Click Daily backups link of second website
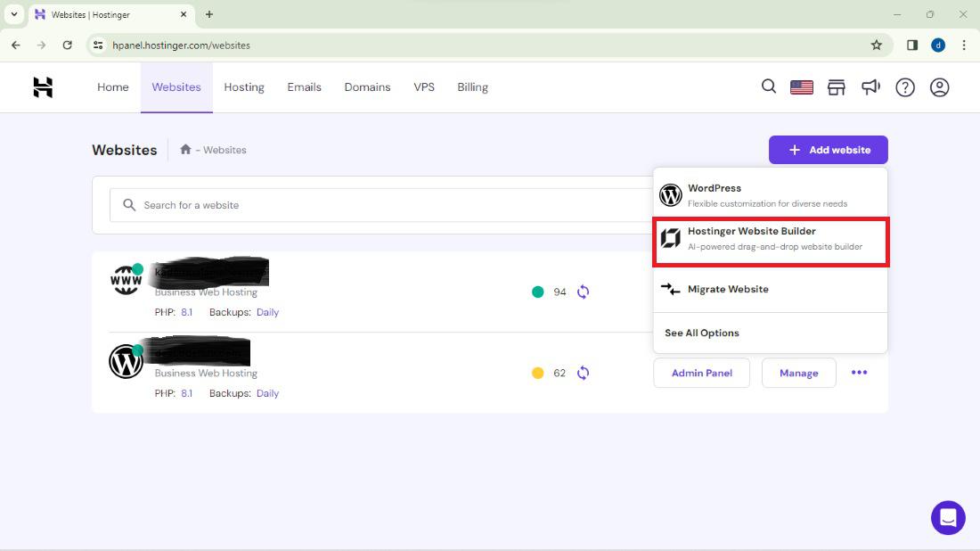Screen dimensions: 980x551 267,393
